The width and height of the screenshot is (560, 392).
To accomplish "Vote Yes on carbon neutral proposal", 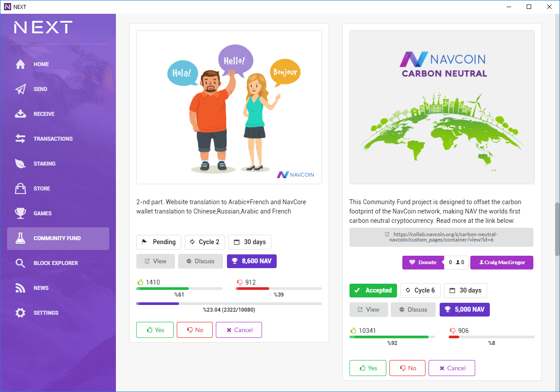I will point(368,368).
